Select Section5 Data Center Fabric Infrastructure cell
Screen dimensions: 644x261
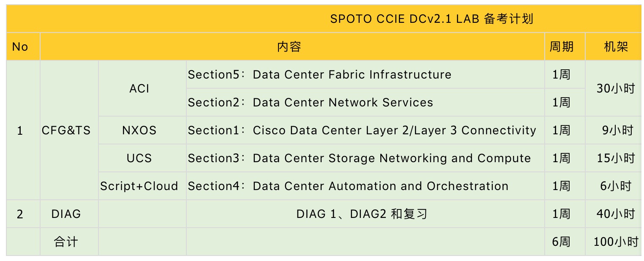point(365,74)
